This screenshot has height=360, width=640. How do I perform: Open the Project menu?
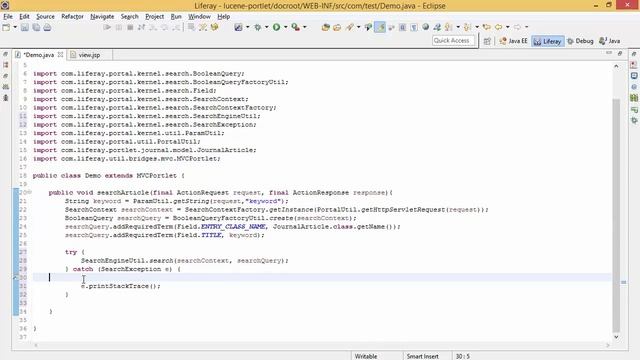(154, 17)
